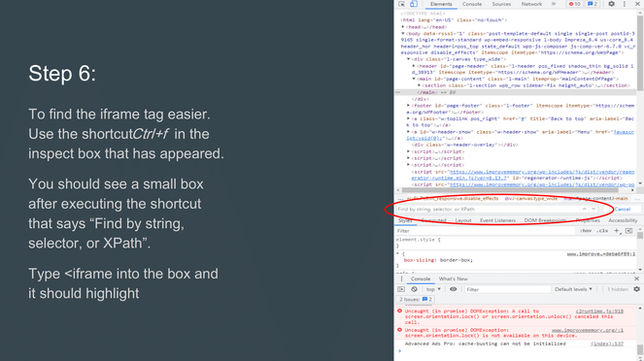This screenshot has width=644, height=361.
Task: Select the page-content.l-main breadcrumb
Action: 596,199
